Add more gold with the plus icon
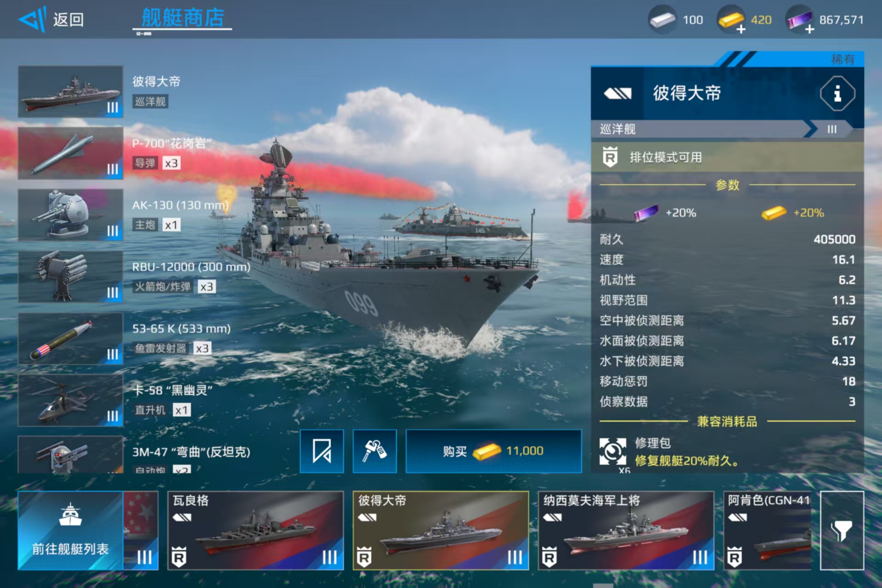882x588 pixels. click(741, 30)
